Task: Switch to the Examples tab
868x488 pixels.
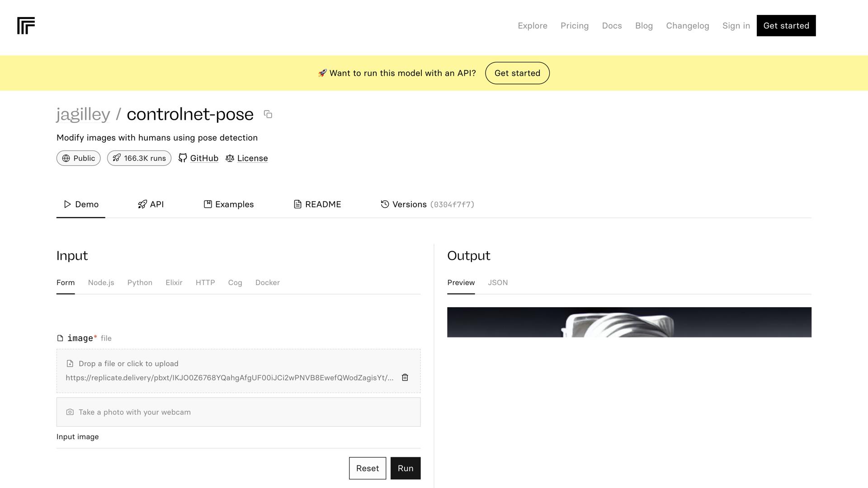Action: [x=229, y=204]
